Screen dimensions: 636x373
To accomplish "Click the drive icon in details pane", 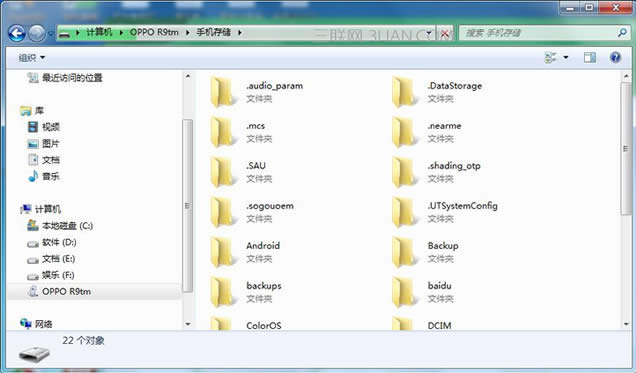I will pyautogui.click(x=34, y=354).
